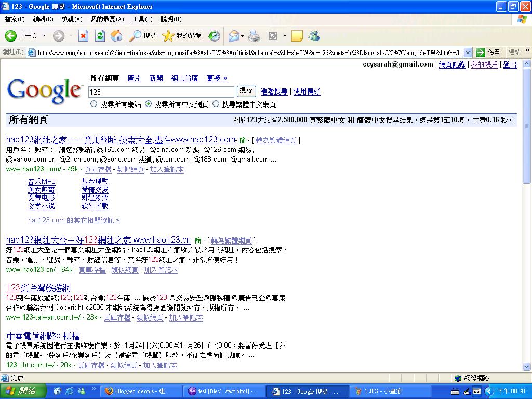Open the Mail button dropdown arrow
The height and width of the screenshot is (399, 532).
pyautogui.click(x=243, y=36)
